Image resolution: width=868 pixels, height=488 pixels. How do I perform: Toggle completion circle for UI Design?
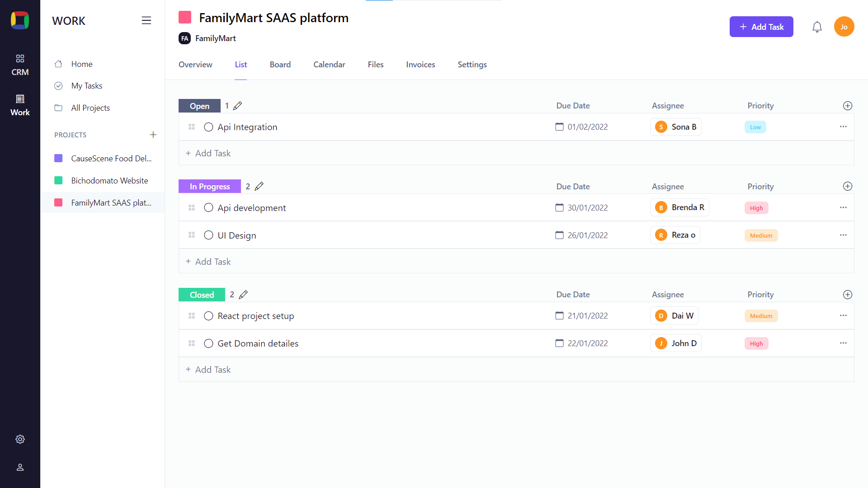(208, 235)
